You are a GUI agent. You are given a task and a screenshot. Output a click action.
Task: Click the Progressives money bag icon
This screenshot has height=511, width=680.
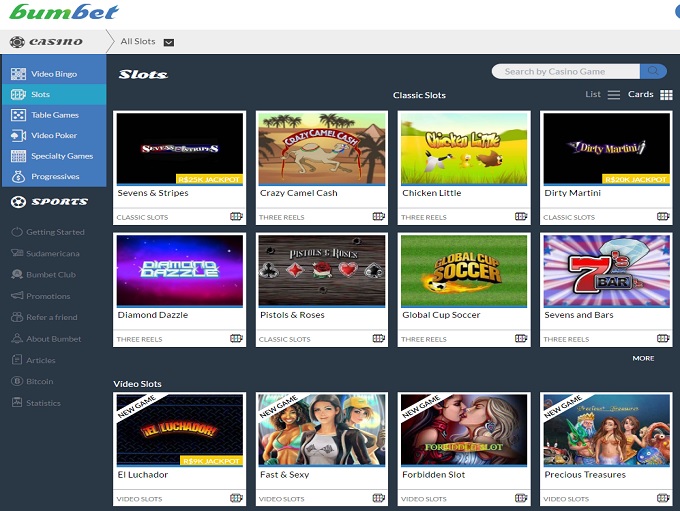pos(18,176)
